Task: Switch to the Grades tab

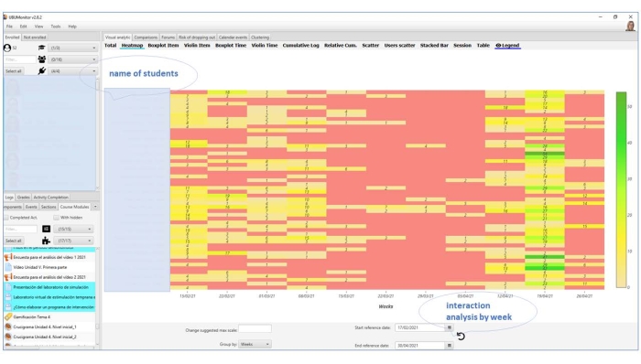Action: click(x=23, y=198)
